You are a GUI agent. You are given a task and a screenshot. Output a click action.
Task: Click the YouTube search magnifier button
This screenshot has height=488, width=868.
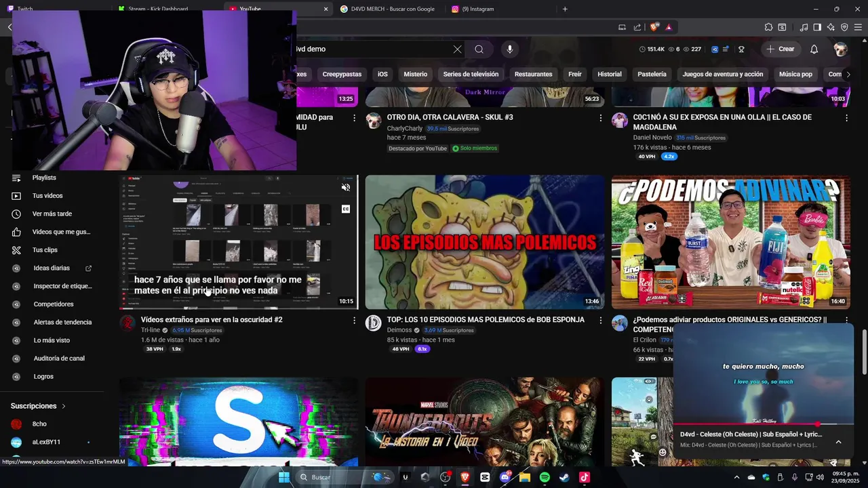coord(479,49)
